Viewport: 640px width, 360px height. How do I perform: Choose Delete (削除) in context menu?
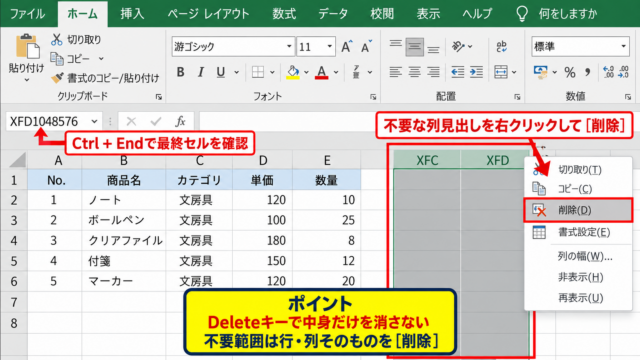point(578,210)
